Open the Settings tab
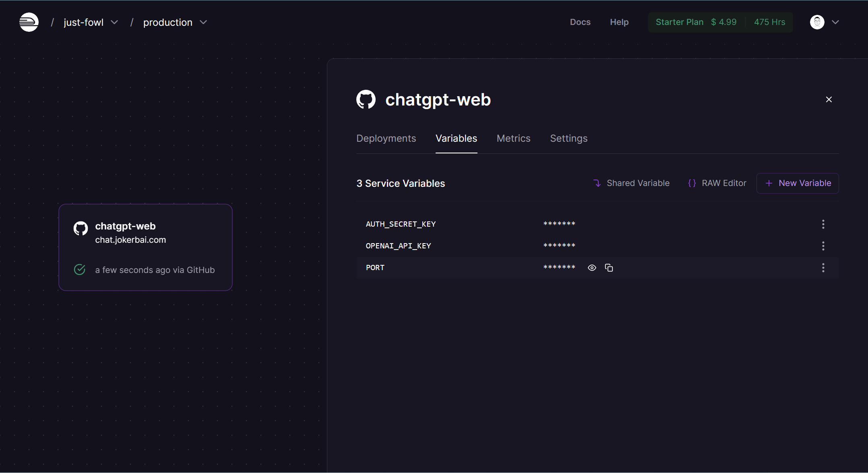This screenshot has width=868, height=473. pos(569,138)
